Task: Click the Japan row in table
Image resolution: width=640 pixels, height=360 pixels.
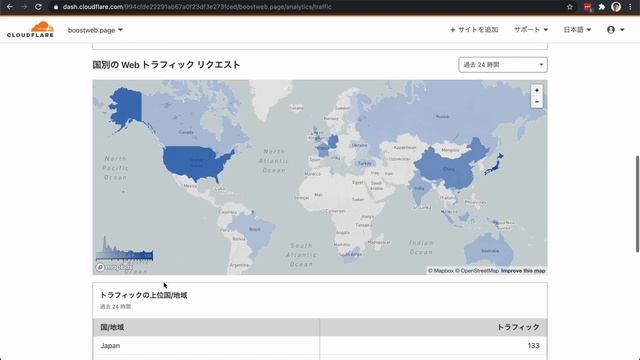Action: [x=320, y=346]
